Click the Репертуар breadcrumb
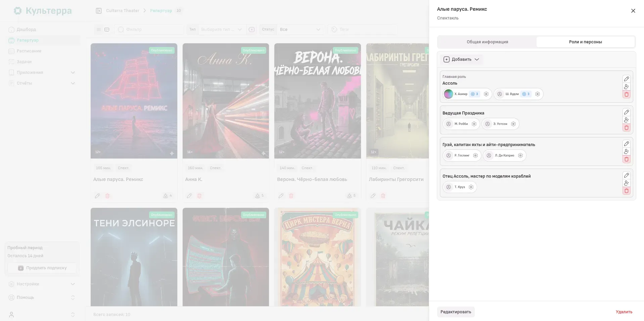The image size is (644, 321). pyautogui.click(x=161, y=11)
